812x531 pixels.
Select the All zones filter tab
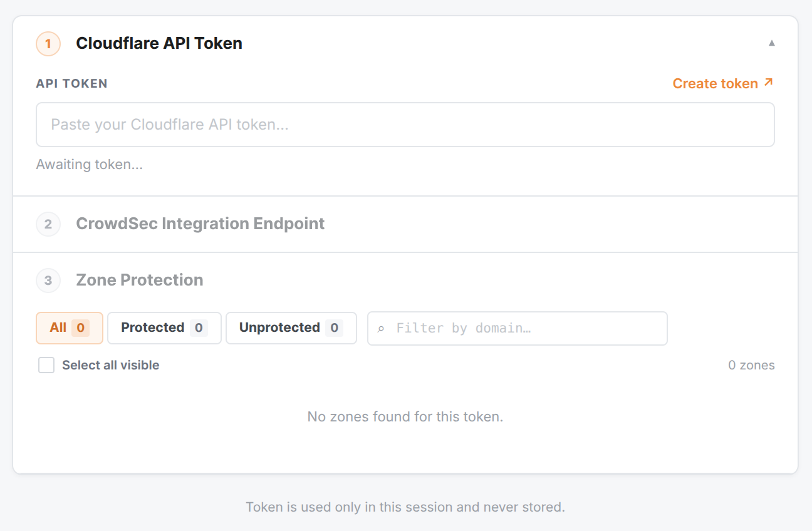(x=70, y=327)
